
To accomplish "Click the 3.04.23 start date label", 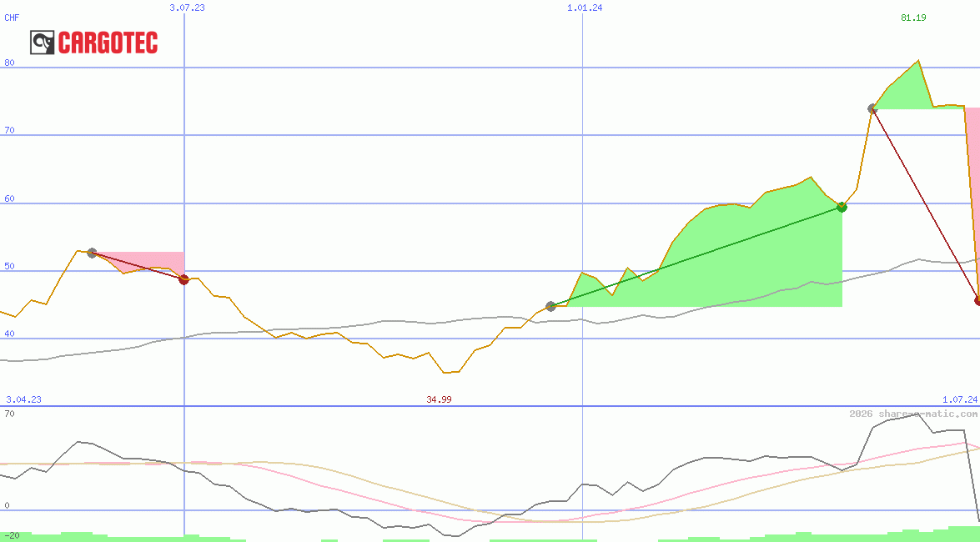I will 23,399.
